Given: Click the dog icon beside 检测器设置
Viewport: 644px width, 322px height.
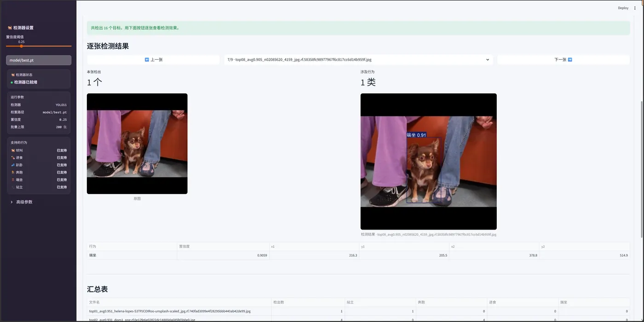Looking at the screenshot, I should [x=10, y=28].
